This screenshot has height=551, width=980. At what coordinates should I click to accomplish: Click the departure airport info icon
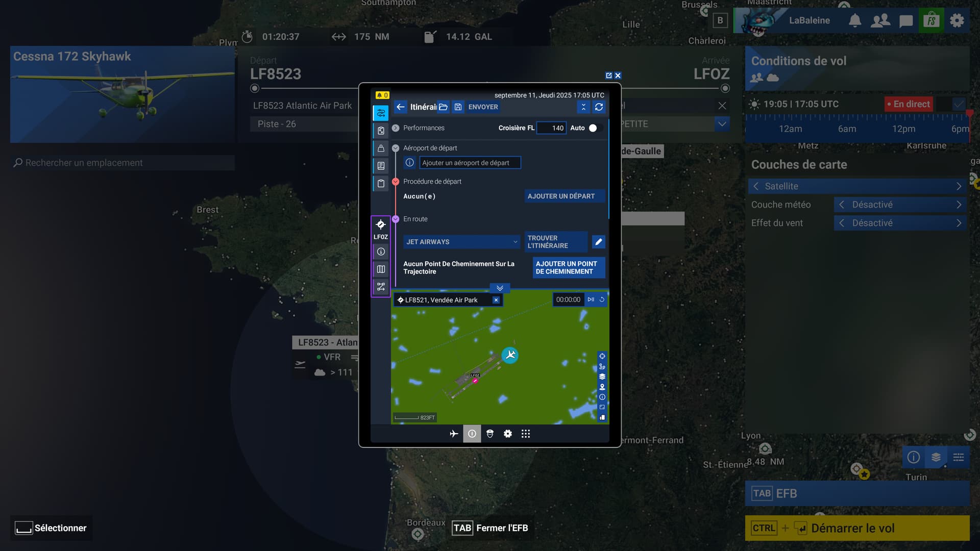point(409,163)
